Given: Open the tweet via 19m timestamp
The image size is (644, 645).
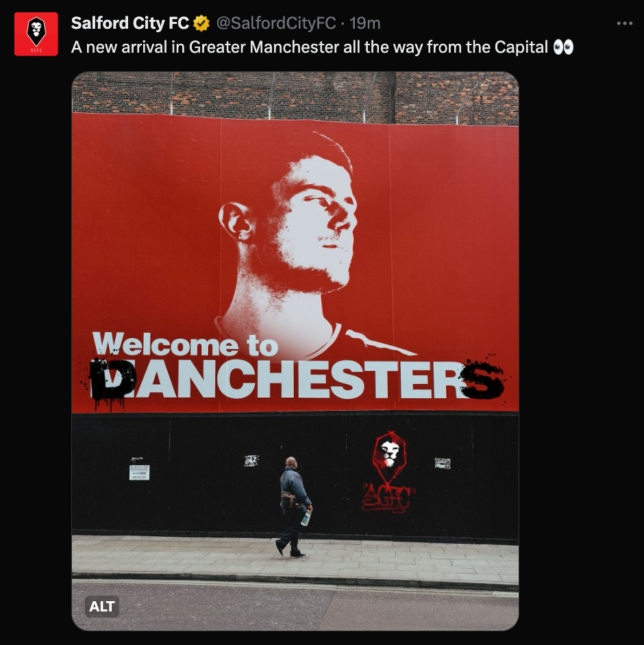Looking at the screenshot, I should (x=365, y=23).
